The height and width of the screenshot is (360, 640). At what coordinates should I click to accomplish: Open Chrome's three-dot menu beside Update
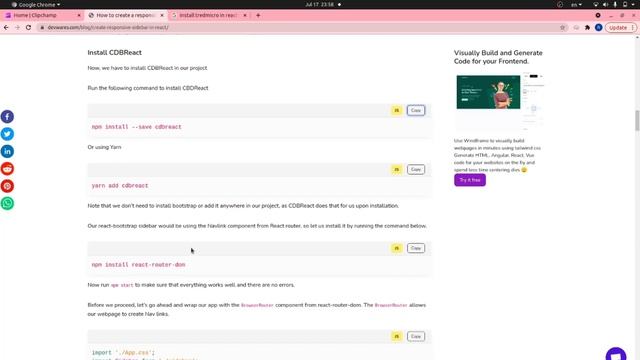(633, 27)
